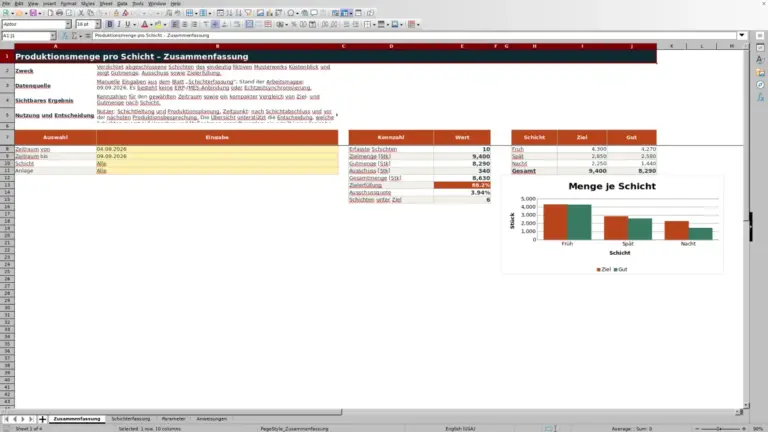Open background color dropdown arrow

tap(165, 24)
